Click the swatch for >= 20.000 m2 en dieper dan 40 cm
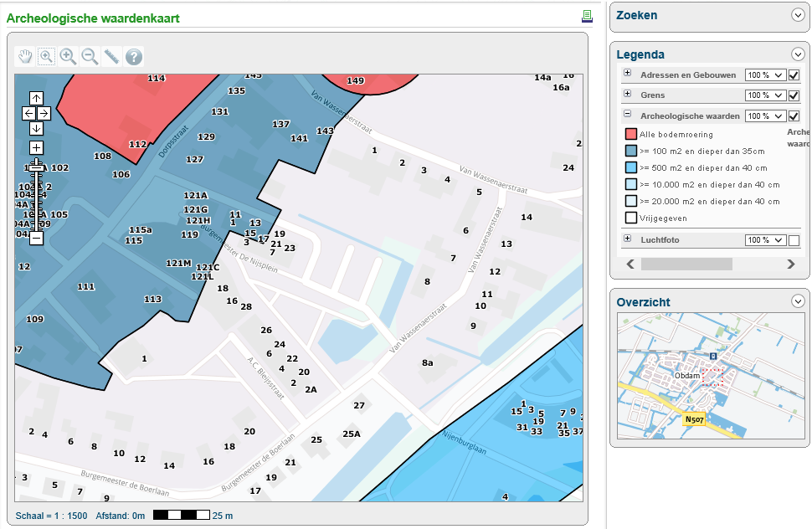 pos(630,202)
